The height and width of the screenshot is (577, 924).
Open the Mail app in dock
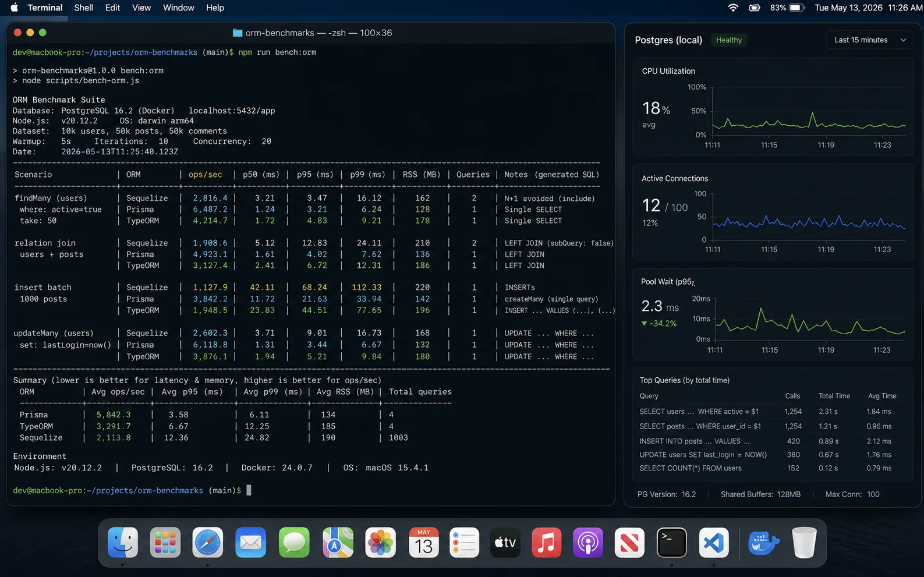[251, 543]
